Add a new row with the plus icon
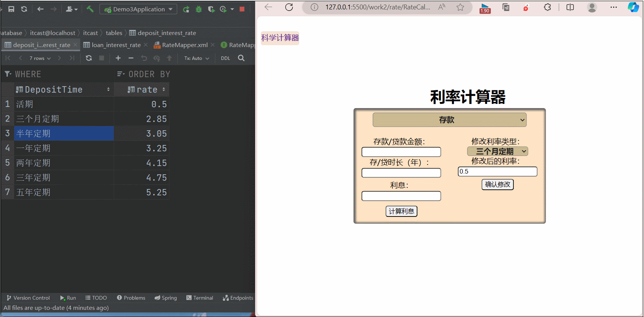The image size is (644, 317). coord(118,58)
